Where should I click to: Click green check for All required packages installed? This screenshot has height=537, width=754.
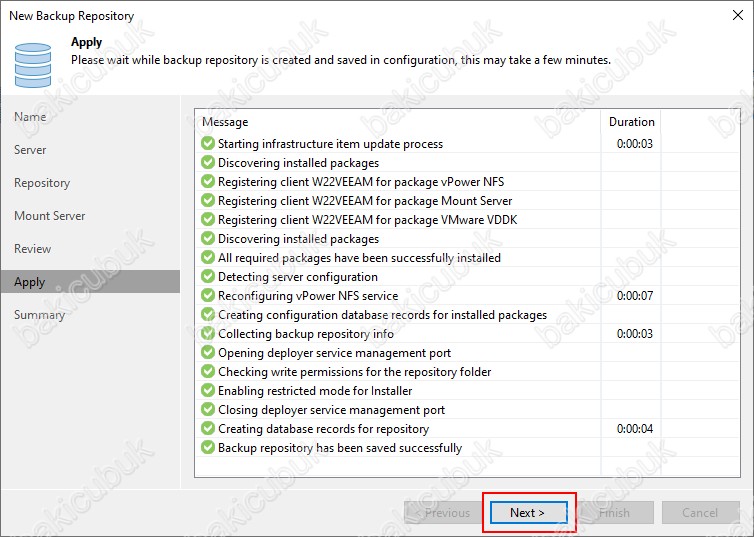208,257
